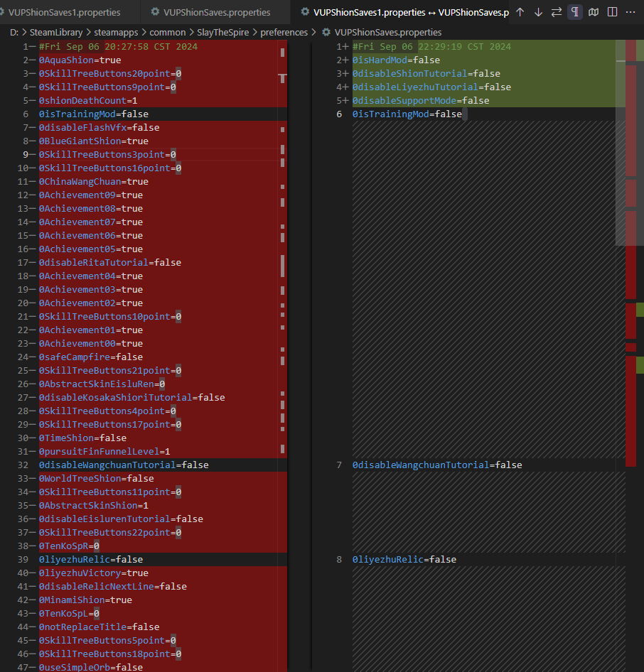Open the preferences breadcrumb
This screenshot has width=644, height=672.
[x=284, y=32]
